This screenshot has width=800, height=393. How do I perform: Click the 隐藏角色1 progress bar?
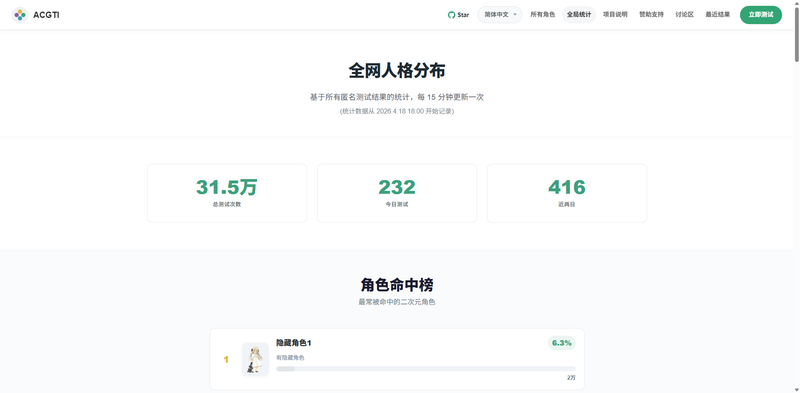point(426,369)
